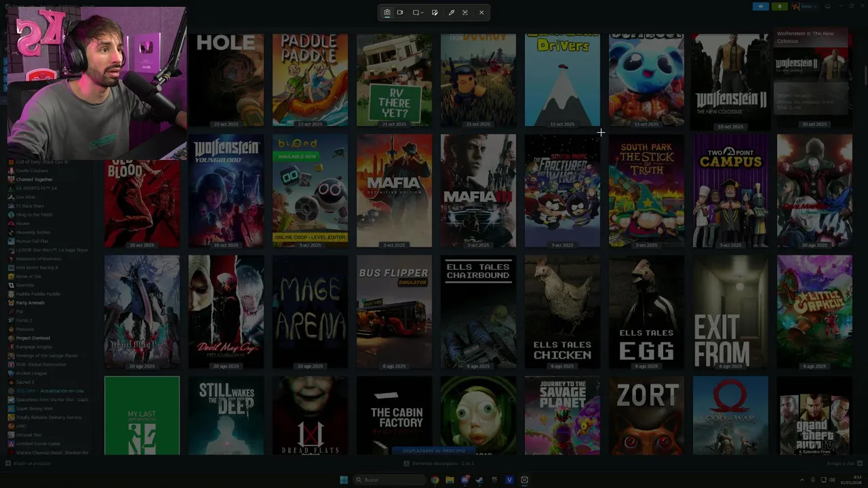Open Still Wakes the Deep cover
The image size is (868, 488).
226,415
